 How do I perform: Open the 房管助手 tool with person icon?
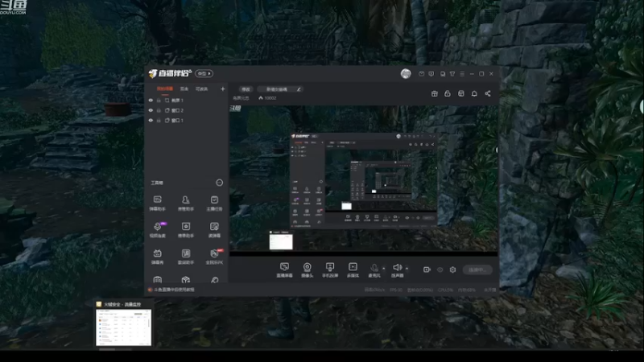(x=186, y=204)
